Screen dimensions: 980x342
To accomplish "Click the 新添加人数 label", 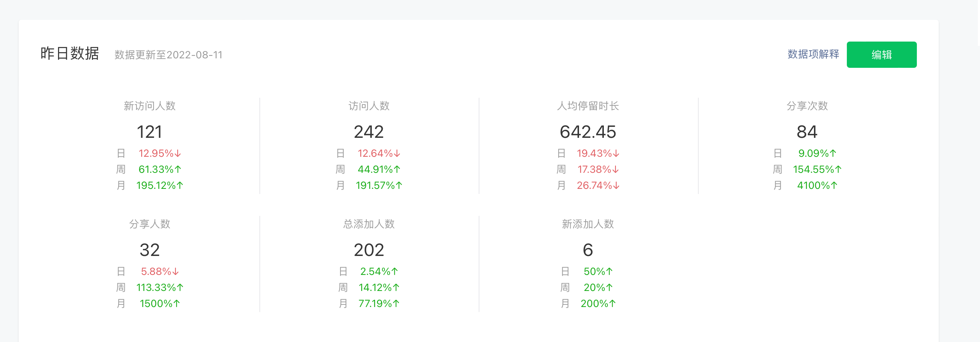I will coord(588,224).
